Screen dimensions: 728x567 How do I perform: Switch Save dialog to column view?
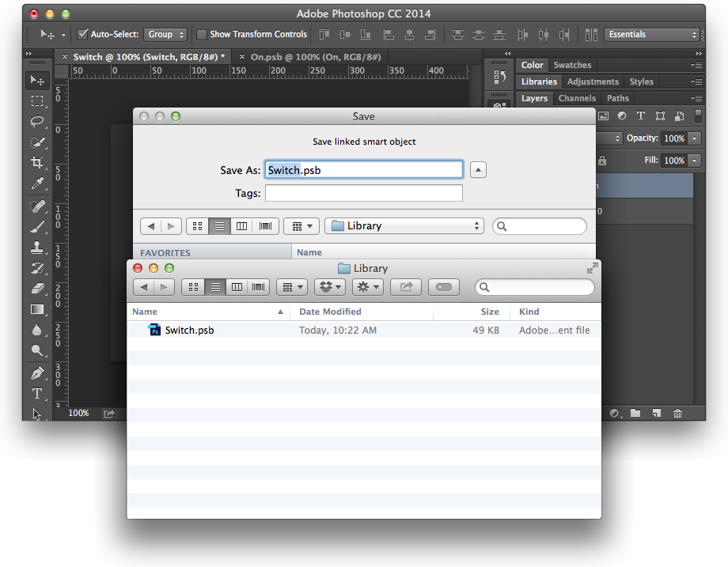tap(241, 226)
